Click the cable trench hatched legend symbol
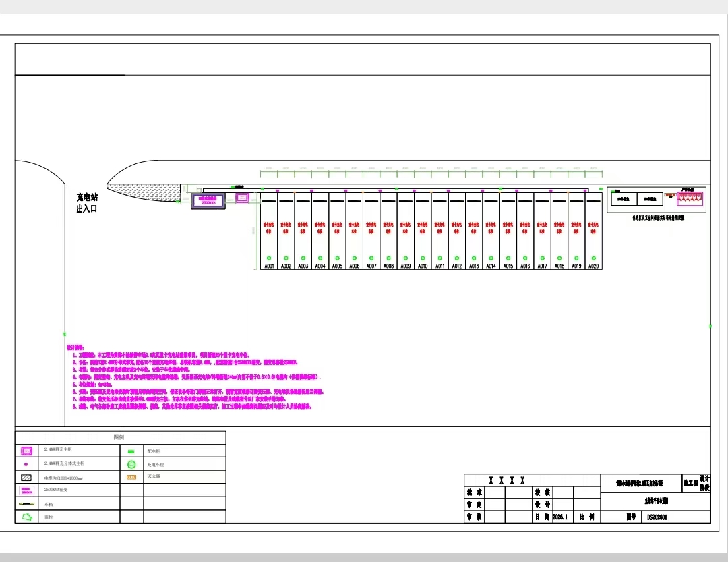 point(26,477)
